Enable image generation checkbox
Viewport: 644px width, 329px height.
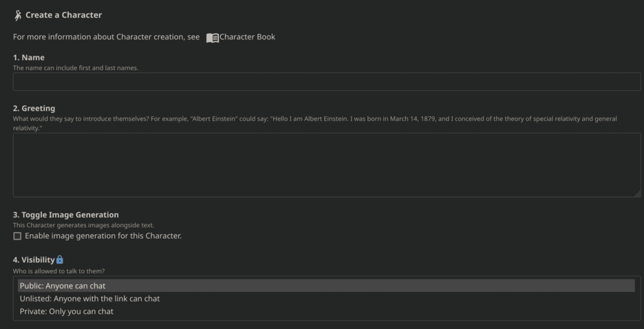pyautogui.click(x=17, y=236)
